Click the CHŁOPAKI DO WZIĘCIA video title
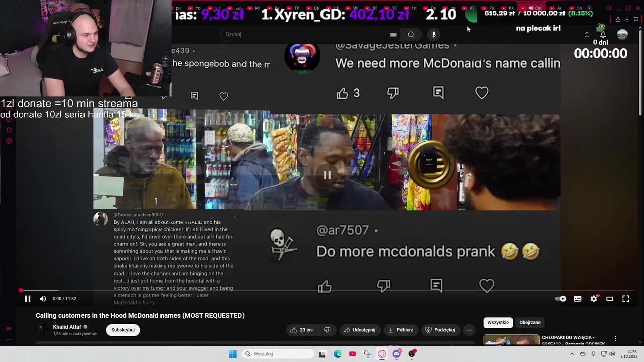 573,340
